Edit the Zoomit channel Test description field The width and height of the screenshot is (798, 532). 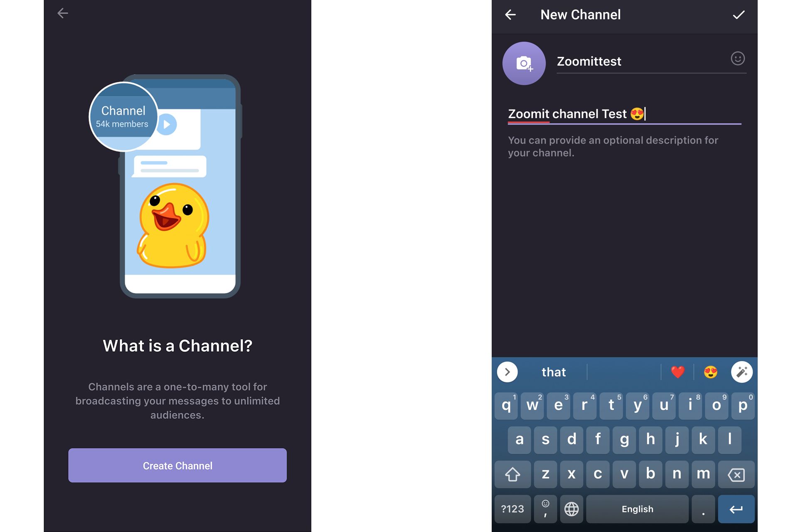point(625,114)
